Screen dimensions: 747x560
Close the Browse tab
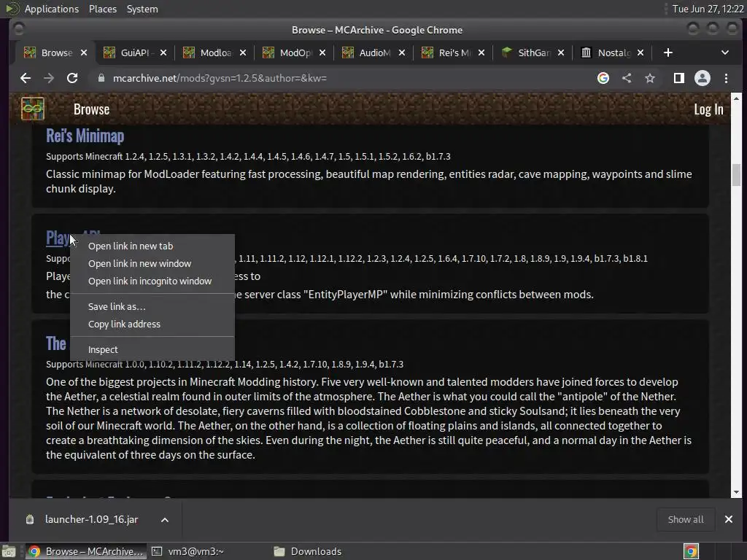pyautogui.click(x=84, y=52)
